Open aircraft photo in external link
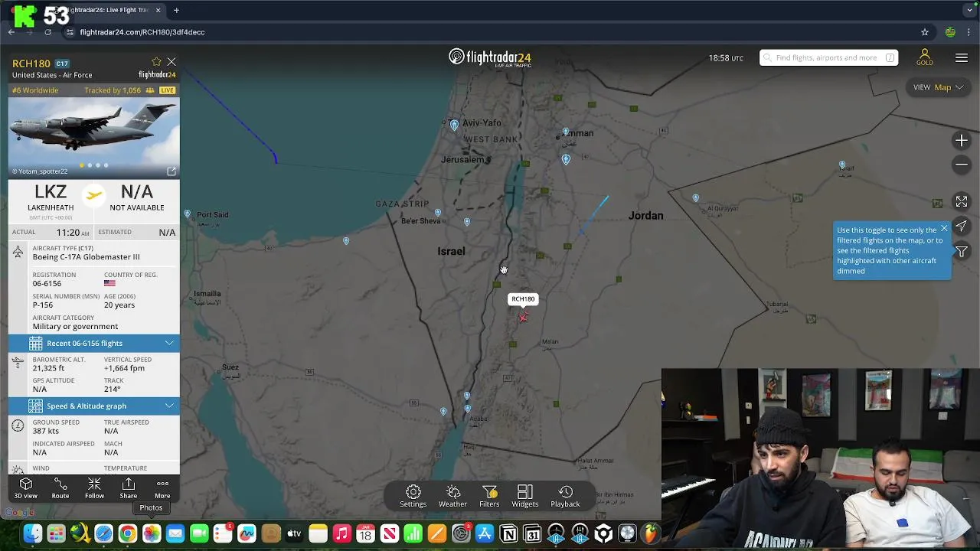The image size is (980, 551). (171, 171)
